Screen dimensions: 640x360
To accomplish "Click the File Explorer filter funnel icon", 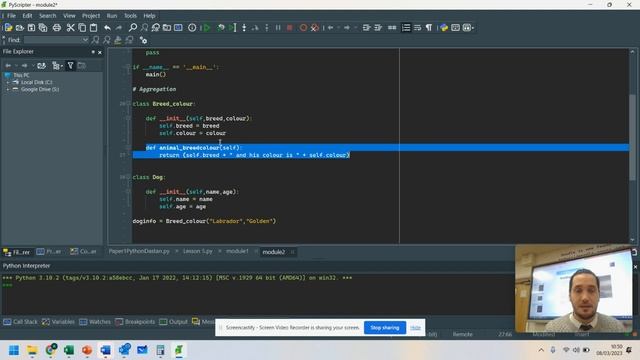I will [x=70, y=65].
